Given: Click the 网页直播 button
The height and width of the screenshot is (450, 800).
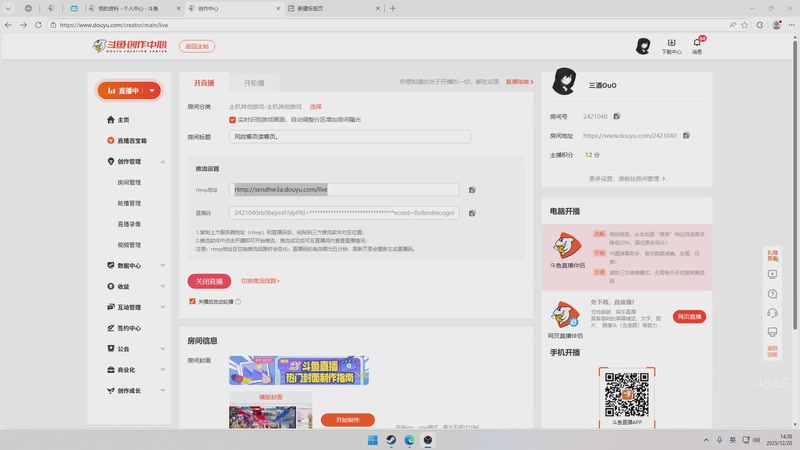Looking at the screenshot, I should tap(689, 317).
